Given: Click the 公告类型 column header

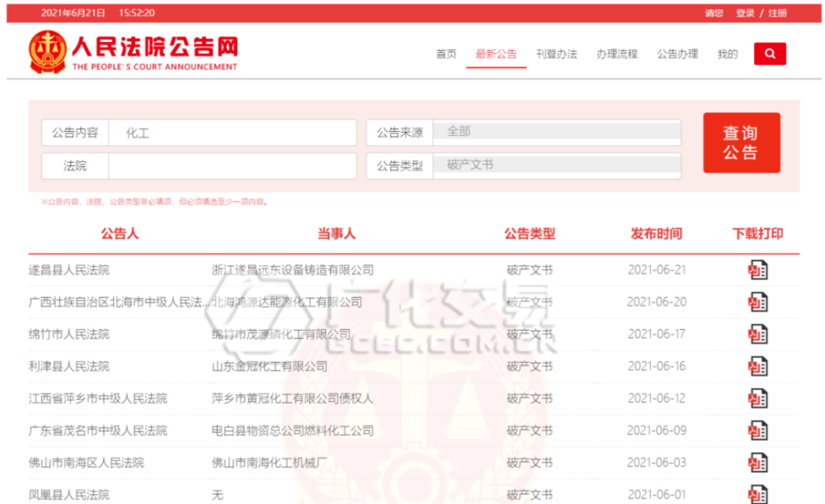Looking at the screenshot, I should click(x=530, y=233).
